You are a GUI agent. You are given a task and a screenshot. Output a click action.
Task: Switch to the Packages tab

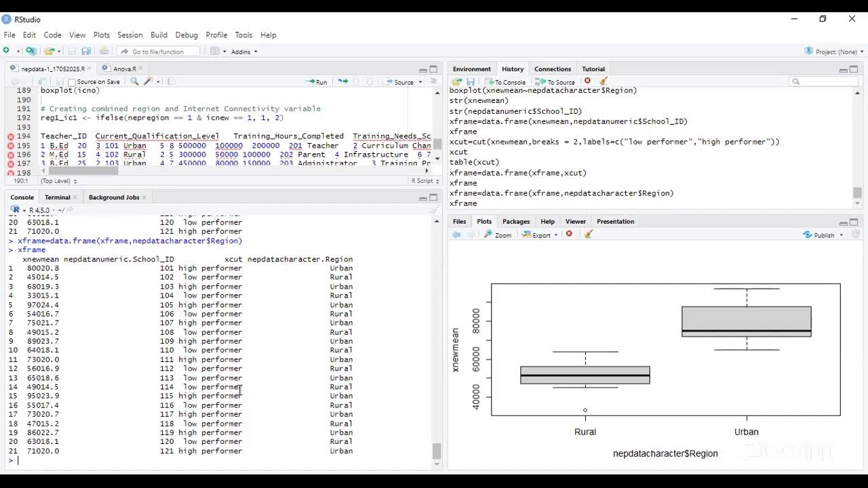pyautogui.click(x=516, y=222)
